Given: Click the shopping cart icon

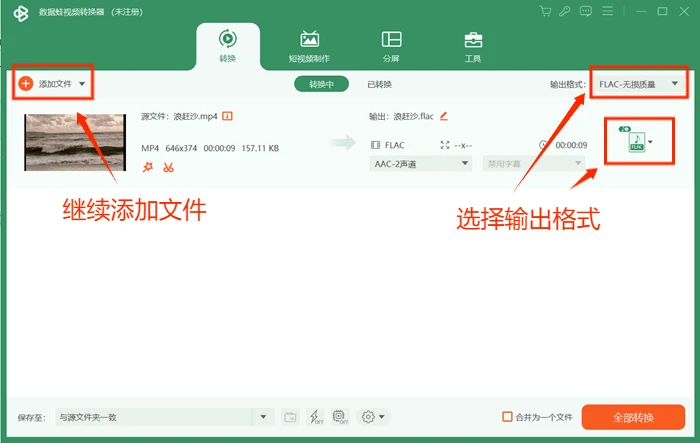Looking at the screenshot, I should pos(545,11).
